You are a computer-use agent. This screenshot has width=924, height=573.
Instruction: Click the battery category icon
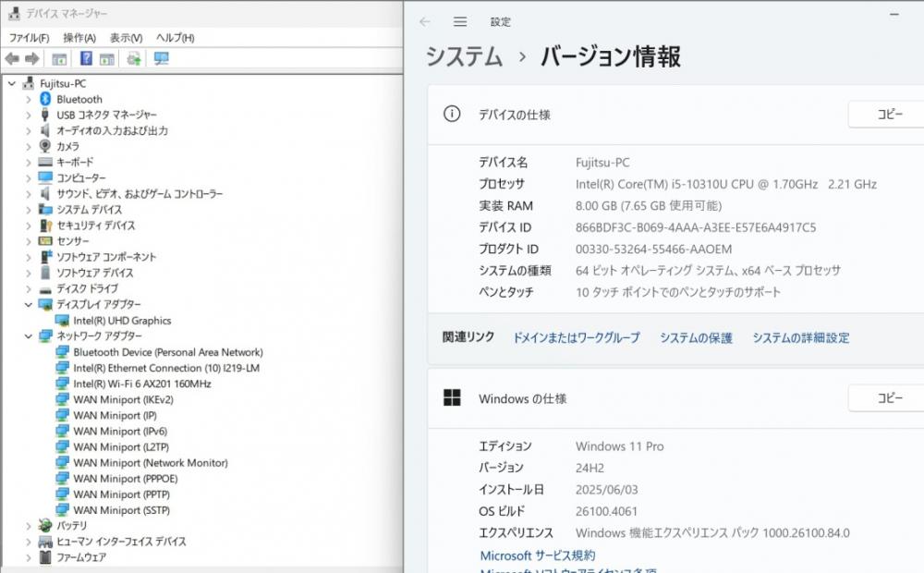[45, 525]
